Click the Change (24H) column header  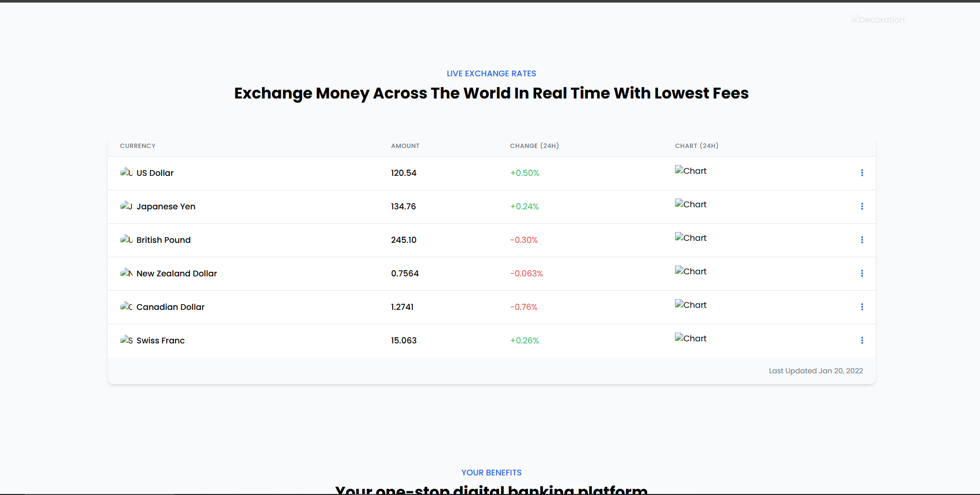[x=534, y=146]
